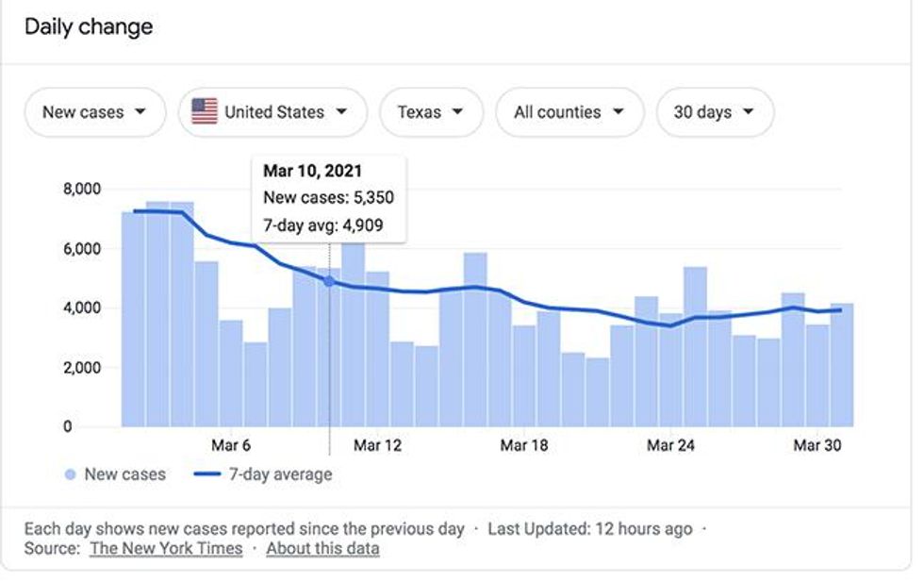Open the United States country dropdown

click(272, 112)
